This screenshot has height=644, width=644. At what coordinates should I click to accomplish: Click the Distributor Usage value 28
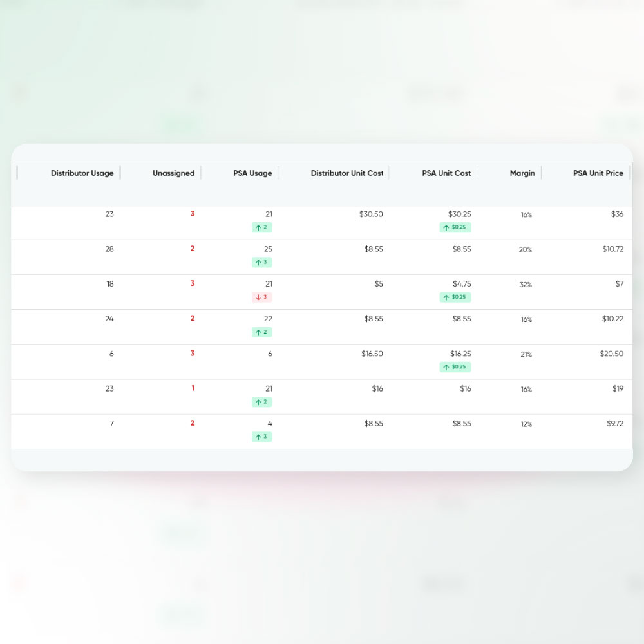[x=109, y=249]
